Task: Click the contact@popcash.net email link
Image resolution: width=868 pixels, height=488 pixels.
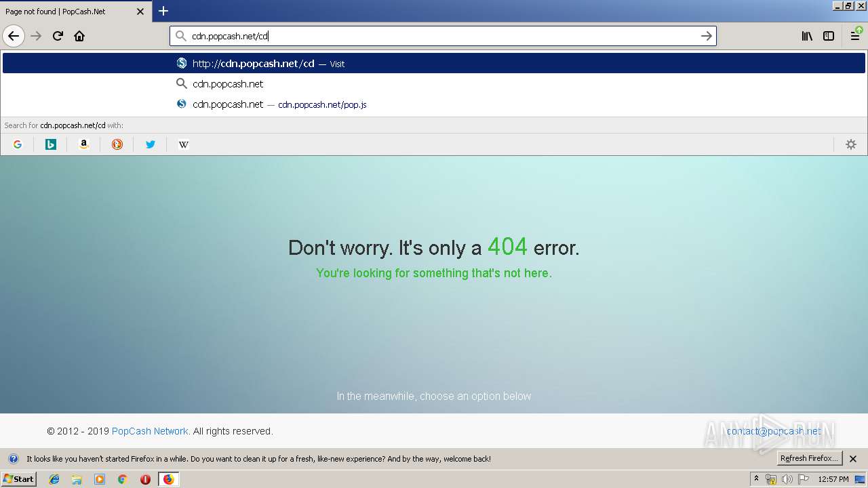Action: [x=774, y=431]
